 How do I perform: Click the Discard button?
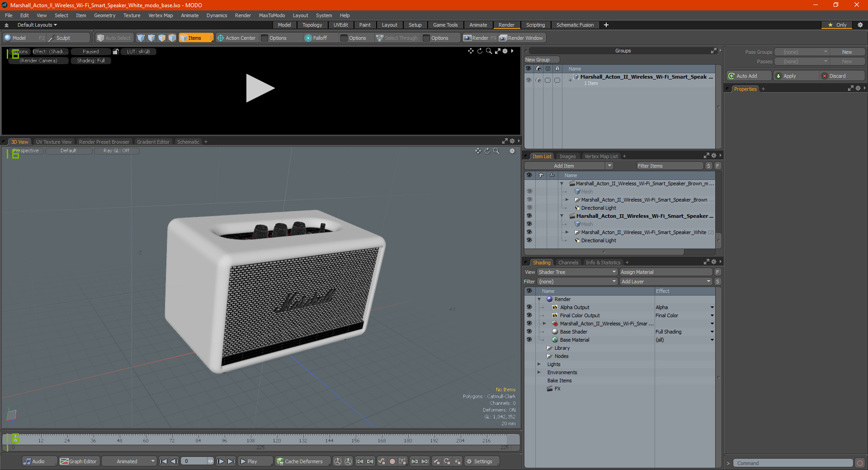point(842,76)
